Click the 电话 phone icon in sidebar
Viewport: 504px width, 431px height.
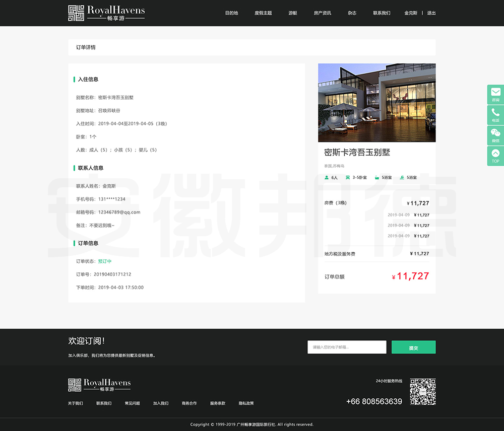tap(495, 113)
